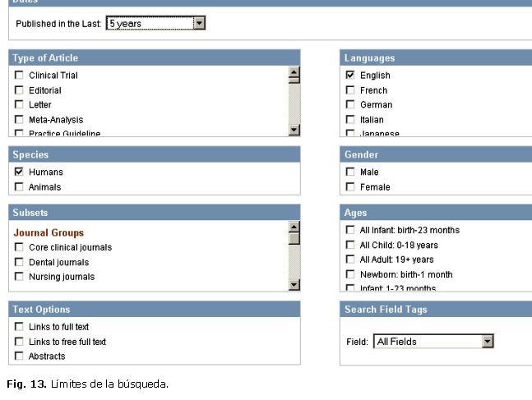Select French as a language

pyautogui.click(x=350, y=90)
